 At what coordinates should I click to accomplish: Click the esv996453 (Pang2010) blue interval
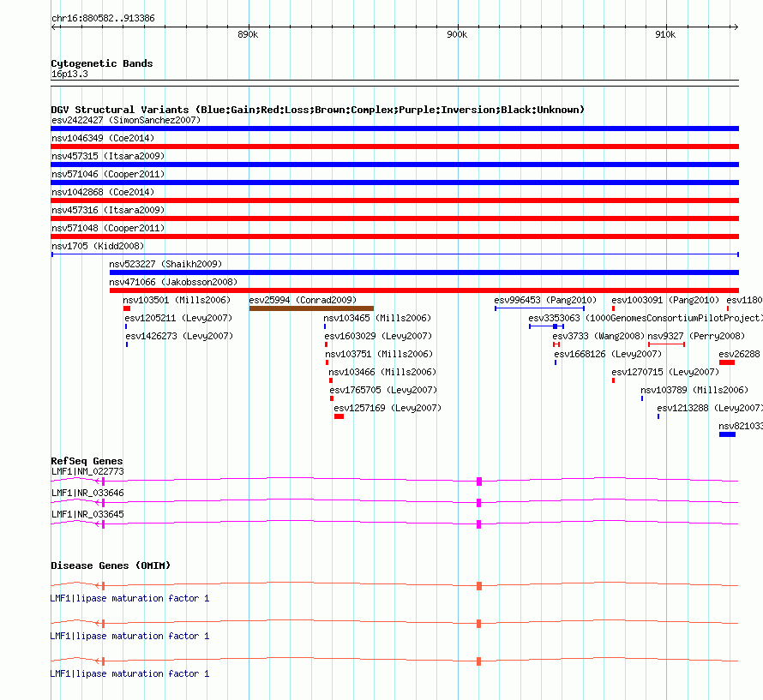[x=539, y=308]
